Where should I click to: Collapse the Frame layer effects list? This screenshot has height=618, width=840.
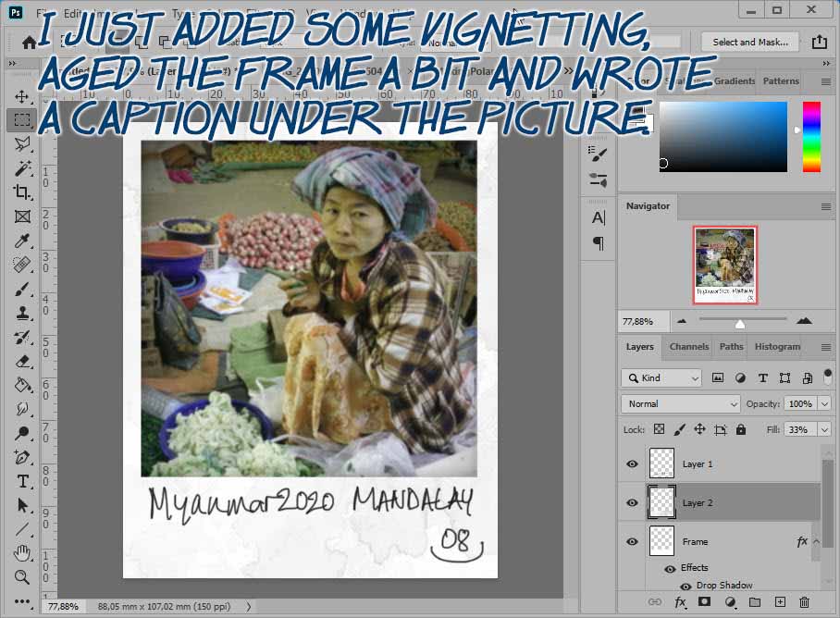coord(817,541)
